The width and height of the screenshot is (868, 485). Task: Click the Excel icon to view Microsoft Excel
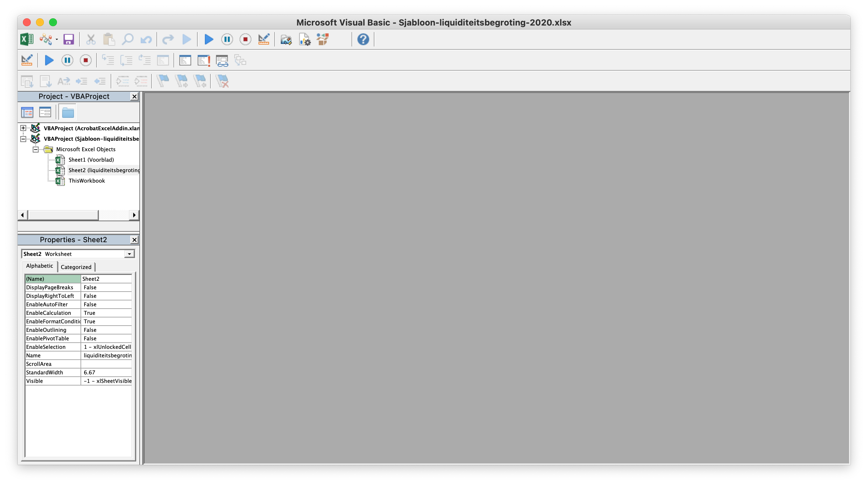coord(27,39)
